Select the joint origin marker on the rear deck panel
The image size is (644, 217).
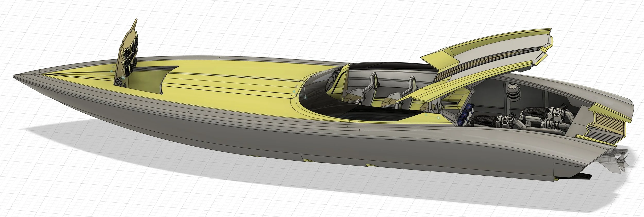[438, 118]
